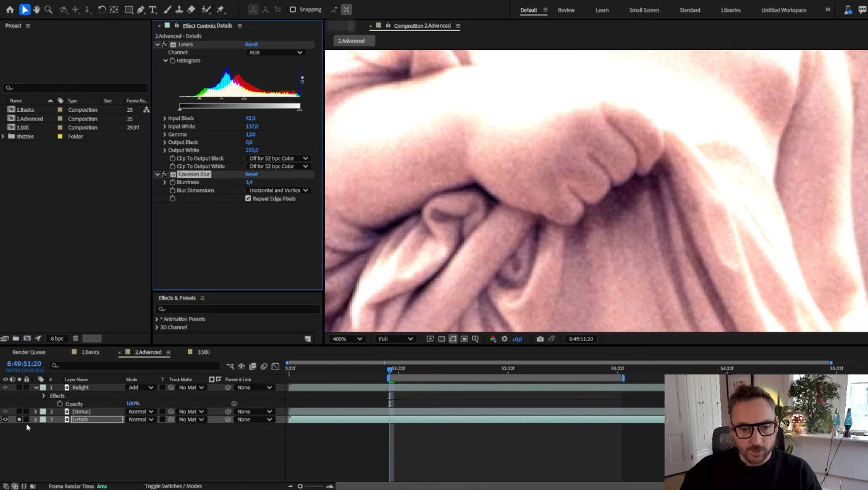Open the Blur Dimensions dropdown

278,190
